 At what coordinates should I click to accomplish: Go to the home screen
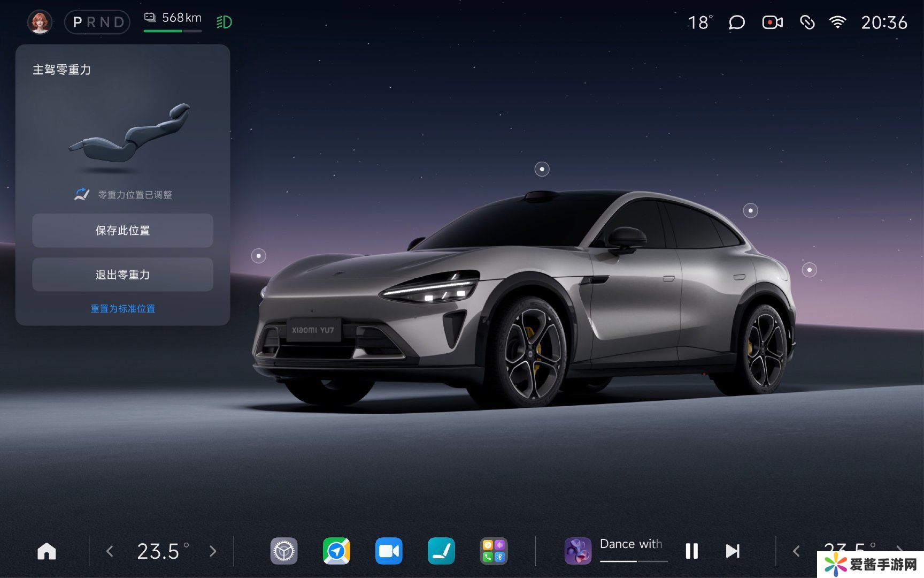point(47,551)
